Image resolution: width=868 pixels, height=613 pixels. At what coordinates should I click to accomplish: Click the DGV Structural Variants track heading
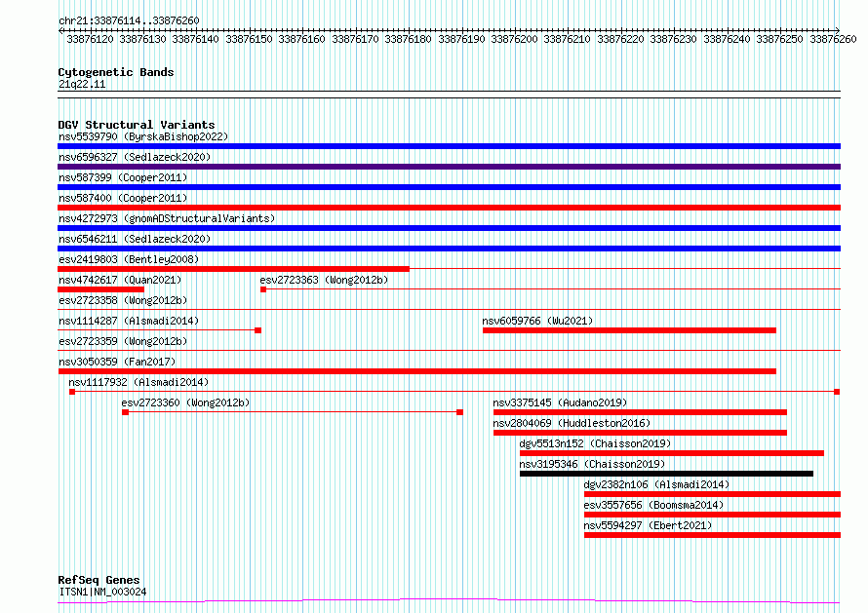pyautogui.click(x=137, y=125)
